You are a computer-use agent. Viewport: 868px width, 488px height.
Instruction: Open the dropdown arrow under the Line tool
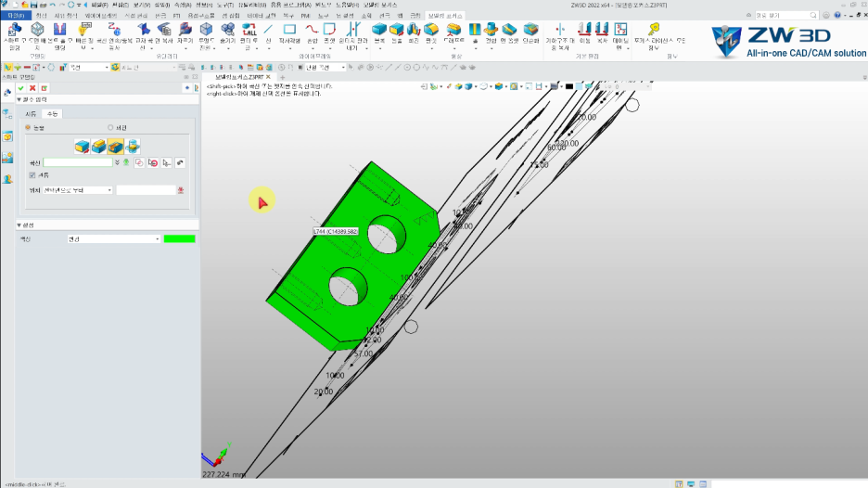point(269,49)
